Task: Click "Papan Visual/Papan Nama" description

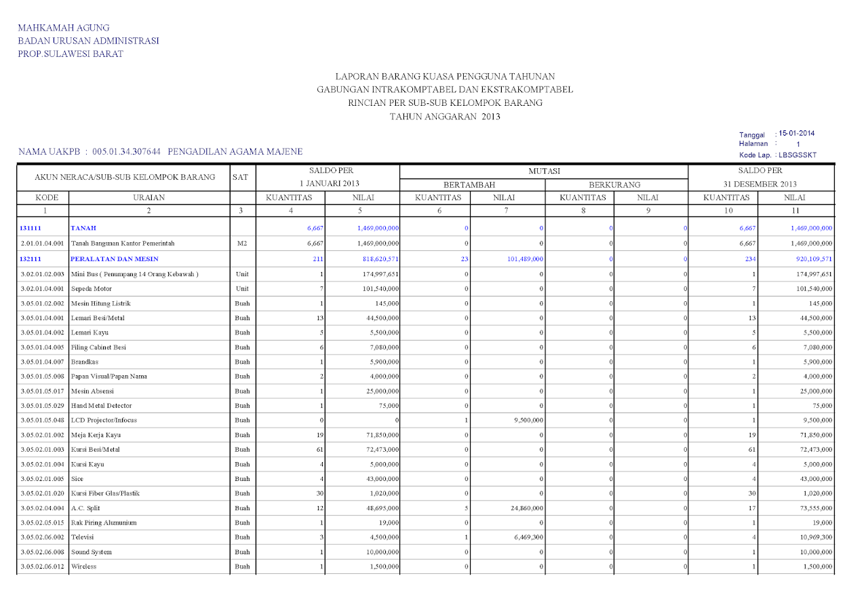Action: point(108,377)
